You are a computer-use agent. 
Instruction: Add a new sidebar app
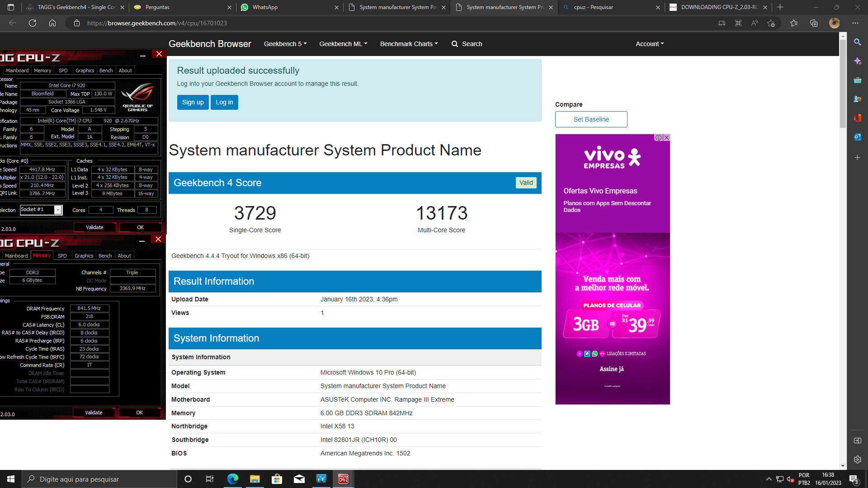click(858, 158)
